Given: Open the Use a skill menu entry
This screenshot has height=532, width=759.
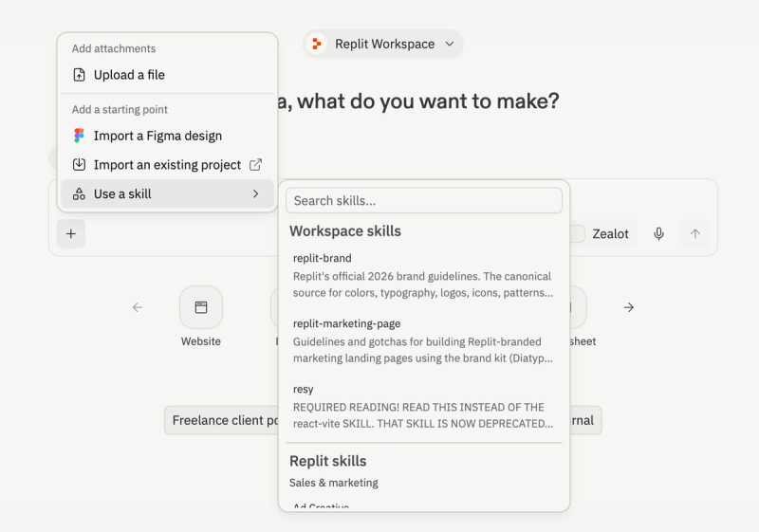Looking at the screenshot, I should 168,194.
